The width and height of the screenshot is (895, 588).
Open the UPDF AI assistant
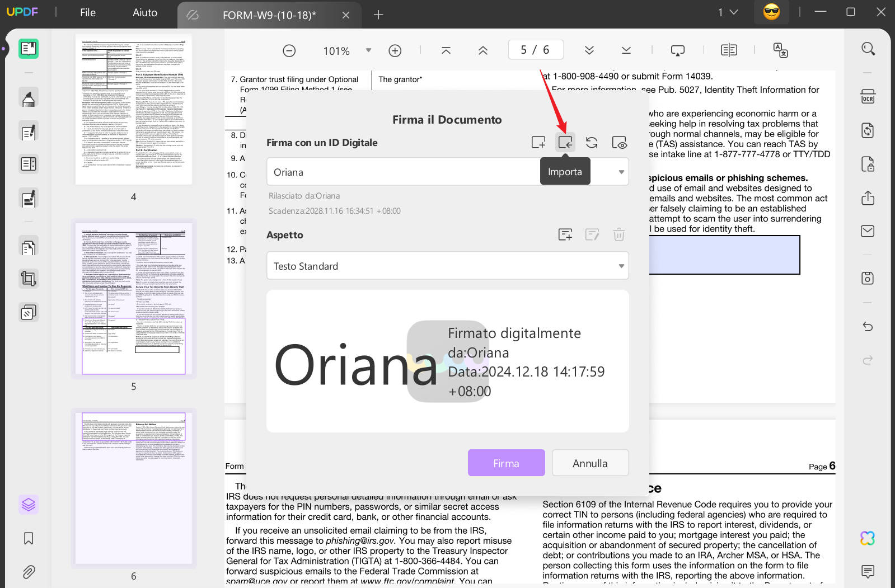tap(868, 538)
